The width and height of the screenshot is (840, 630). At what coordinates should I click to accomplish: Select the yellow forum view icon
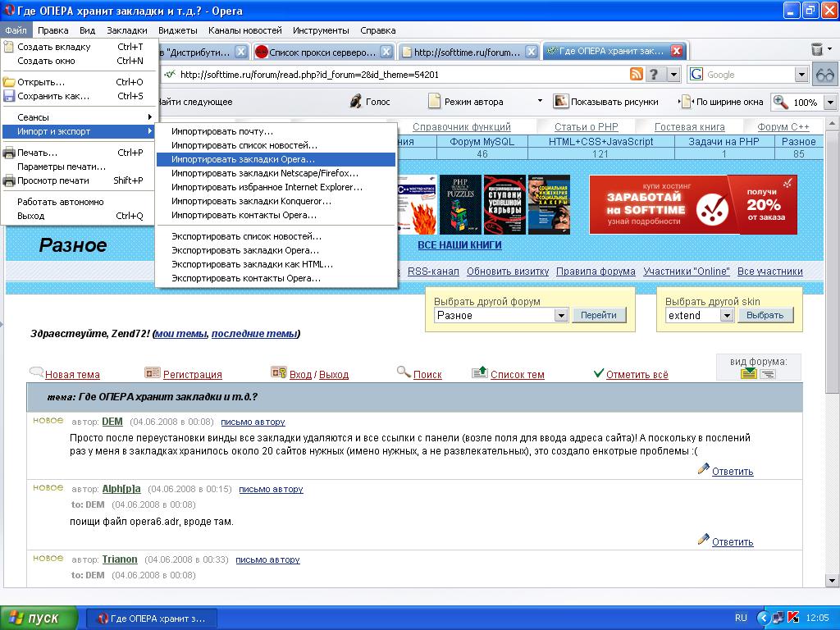coord(748,373)
